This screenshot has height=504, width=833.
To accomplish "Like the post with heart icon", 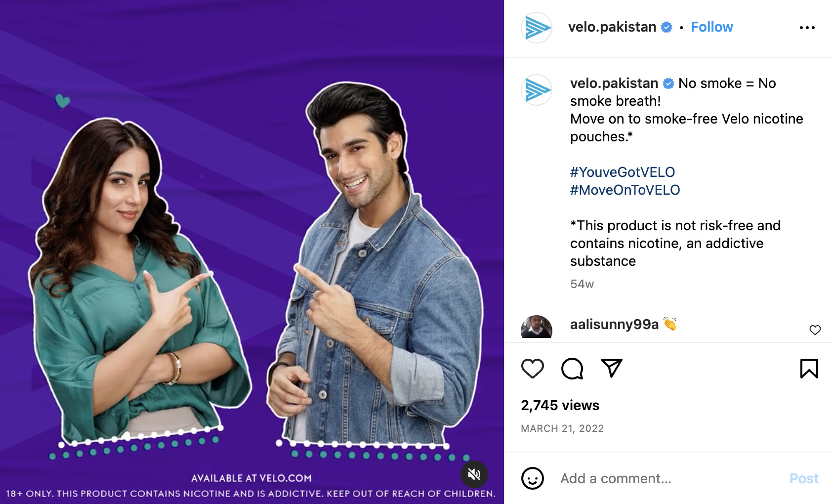I will (x=532, y=369).
